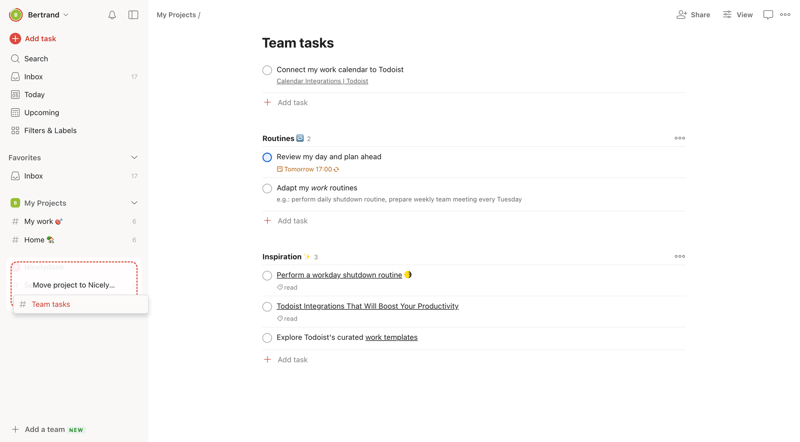Screen dimensions: 800x442
Task: Complete Explore Todoist's curated work templates task
Action: 267,338
